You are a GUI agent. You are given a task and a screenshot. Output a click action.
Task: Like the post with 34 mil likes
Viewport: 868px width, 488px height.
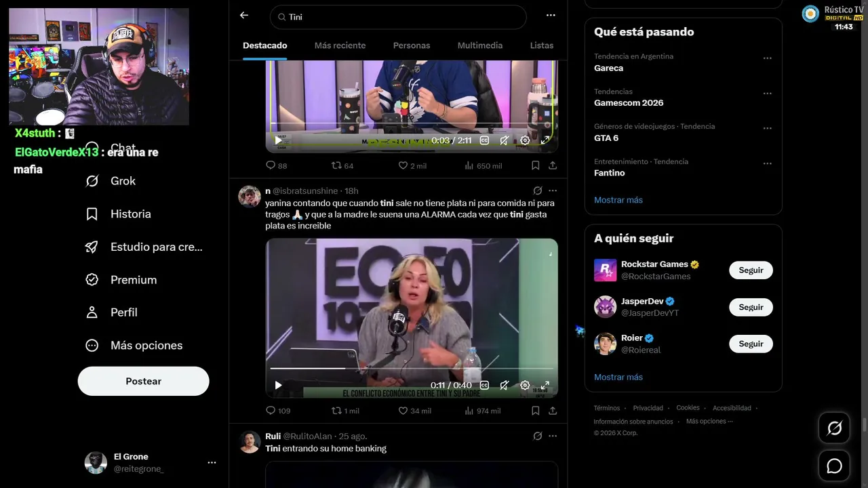tap(414, 411)
